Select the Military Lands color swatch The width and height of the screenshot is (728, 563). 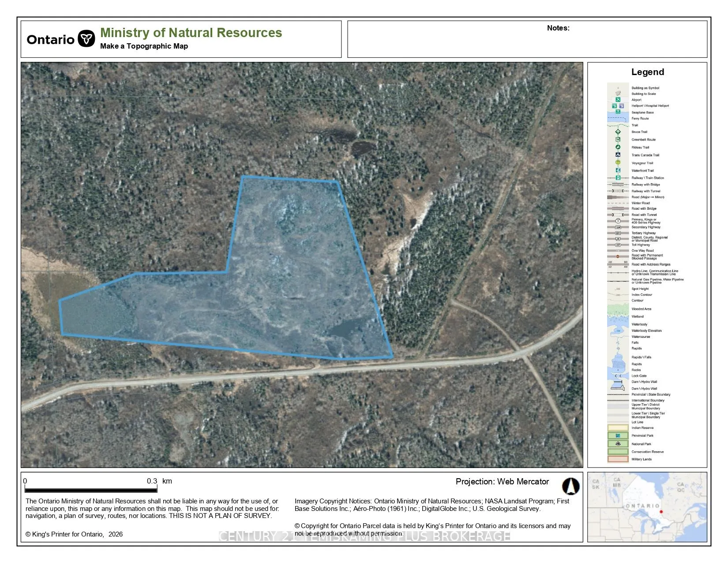[x=618, y=459]
